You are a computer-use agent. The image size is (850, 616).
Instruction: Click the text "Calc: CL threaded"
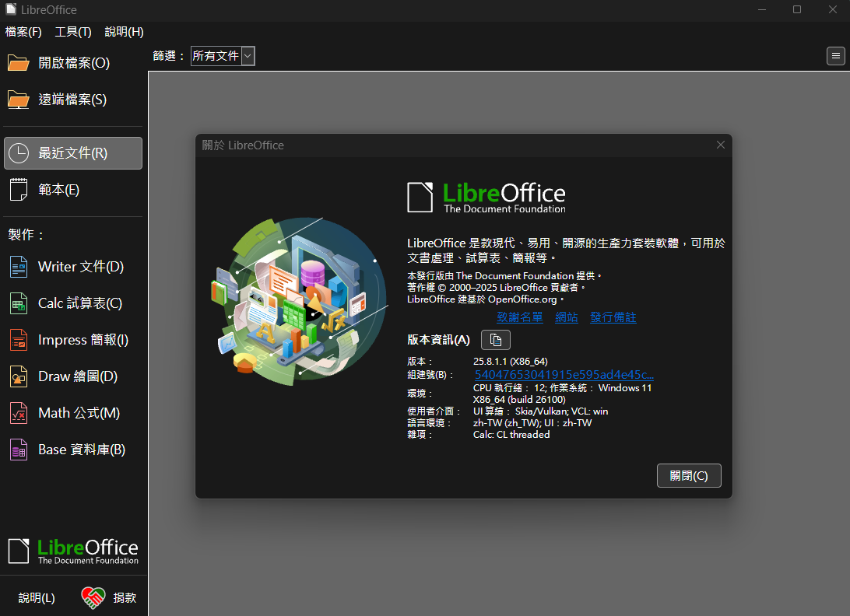click(x=511, y=435)
